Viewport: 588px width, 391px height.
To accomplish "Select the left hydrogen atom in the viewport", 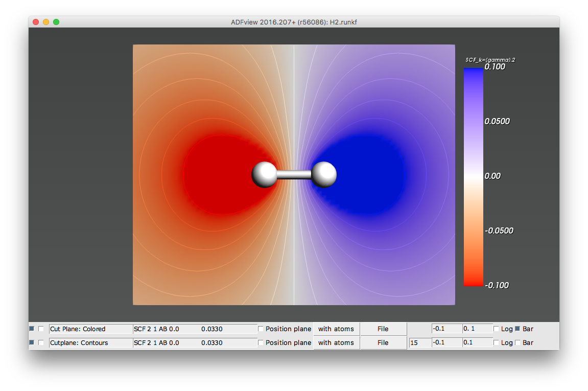I will [x=264, y=174].
